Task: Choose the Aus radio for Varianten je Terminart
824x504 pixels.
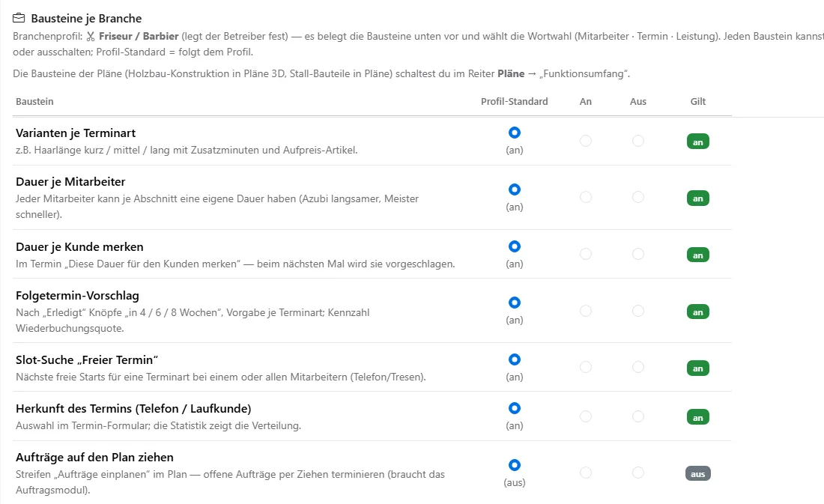Action: click(x=638, y=141)
